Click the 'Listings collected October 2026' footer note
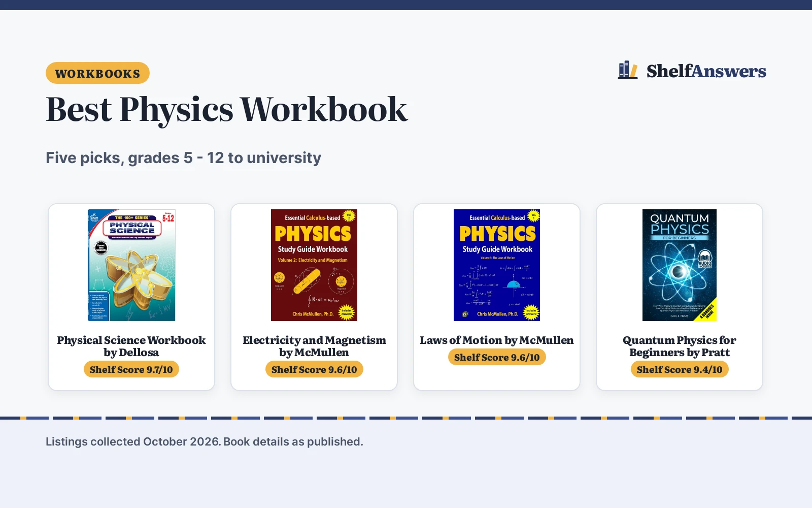The image size is (812, 508). pos(205,441)
